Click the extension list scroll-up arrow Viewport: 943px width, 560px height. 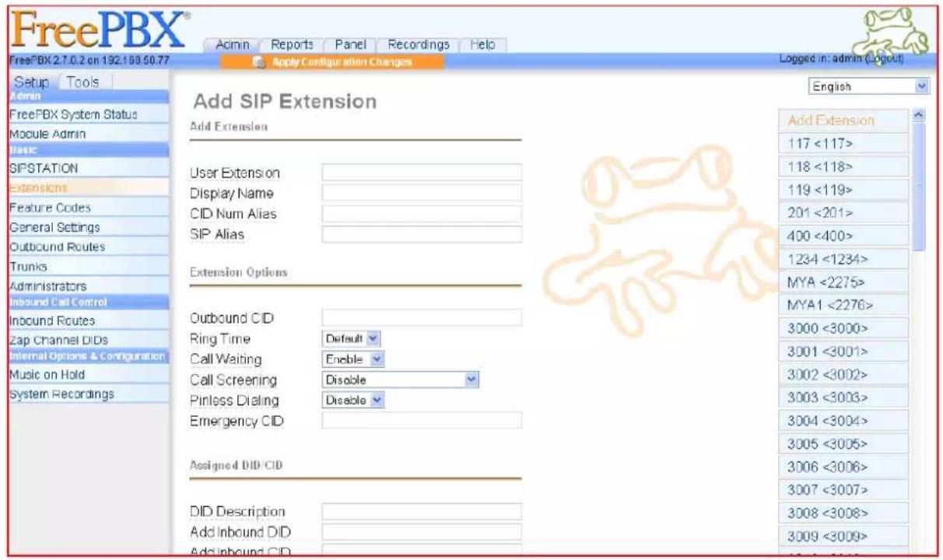pos(919,117)
